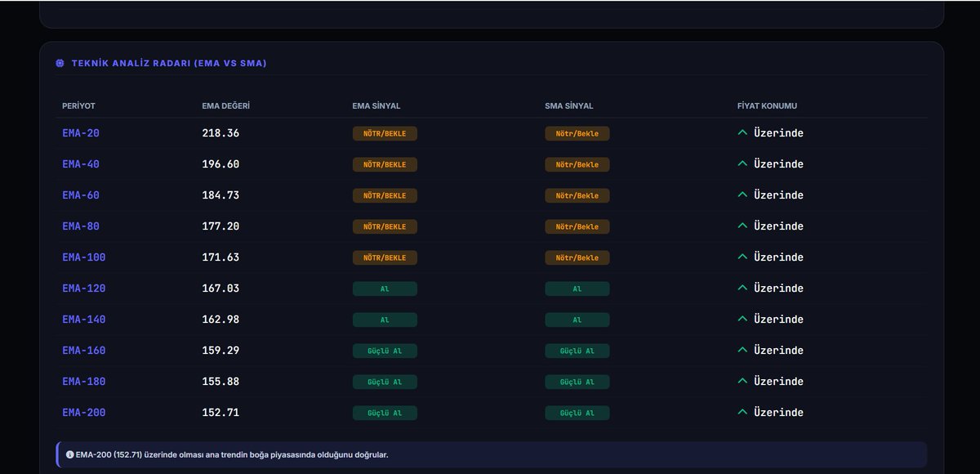Click the EMA SİNYAL column header

(x=376, y=106)
